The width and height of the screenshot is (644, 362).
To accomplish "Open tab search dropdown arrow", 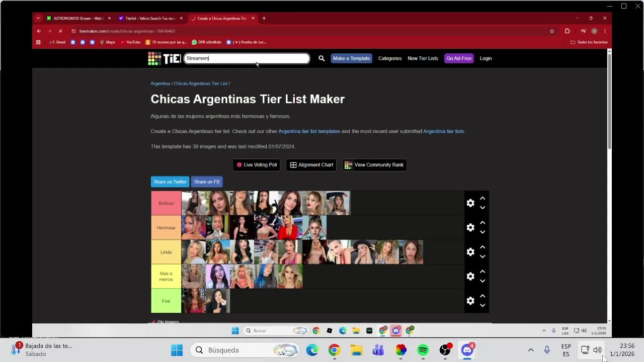I will tap(38, 18).
